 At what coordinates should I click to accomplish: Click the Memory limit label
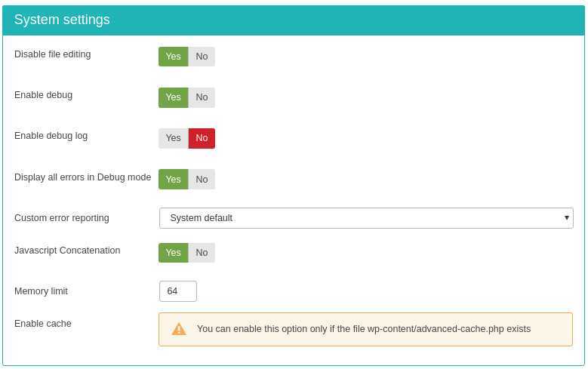[42, 291]
